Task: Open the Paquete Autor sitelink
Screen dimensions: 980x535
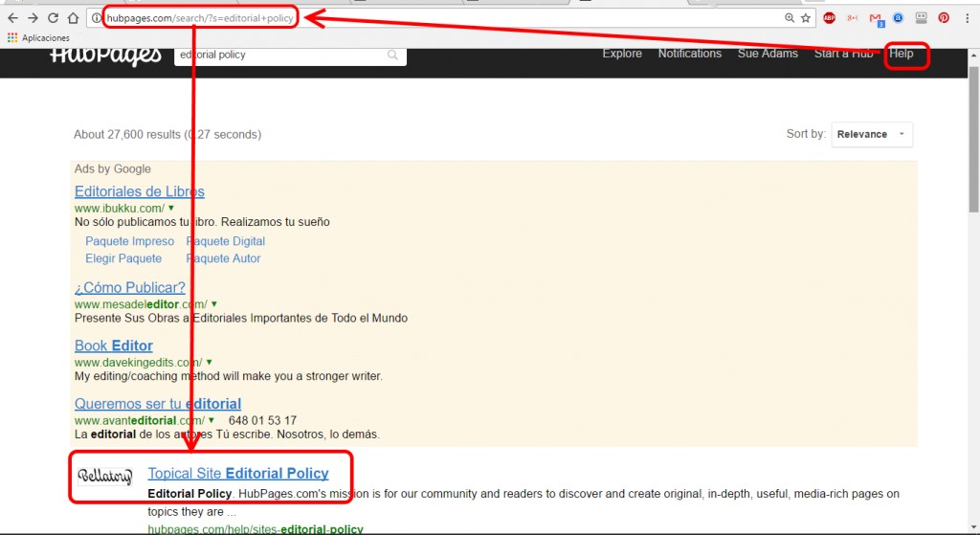Action: tap(223, 258)
